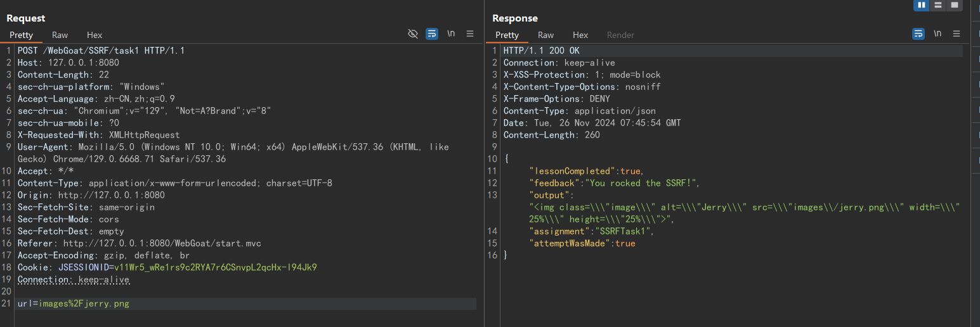Click the response Connection: keep-alive header

pyautogui.click(x=559, y=63)
